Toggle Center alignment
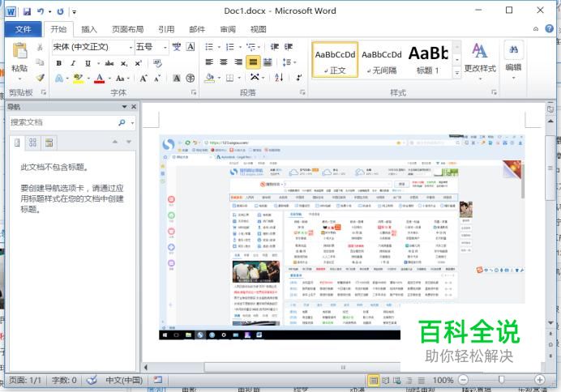Image resolution: width=561 pixels, height=392 pixels. [x=224, y=62]
